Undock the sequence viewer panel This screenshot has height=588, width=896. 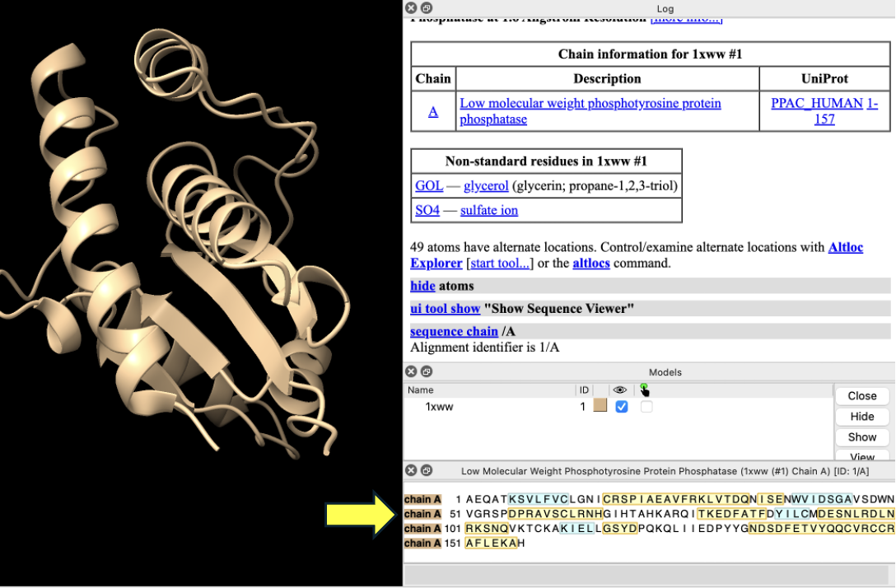(x=426, y=471)
